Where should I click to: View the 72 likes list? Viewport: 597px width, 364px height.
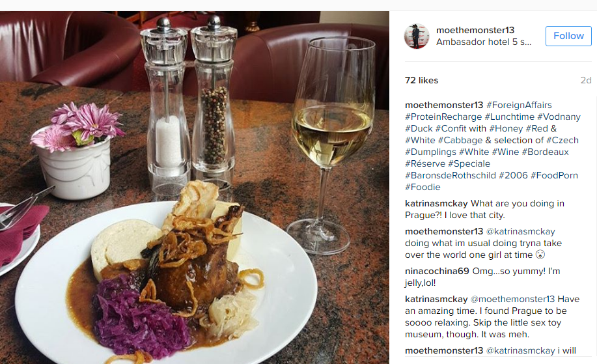[421, 80]
